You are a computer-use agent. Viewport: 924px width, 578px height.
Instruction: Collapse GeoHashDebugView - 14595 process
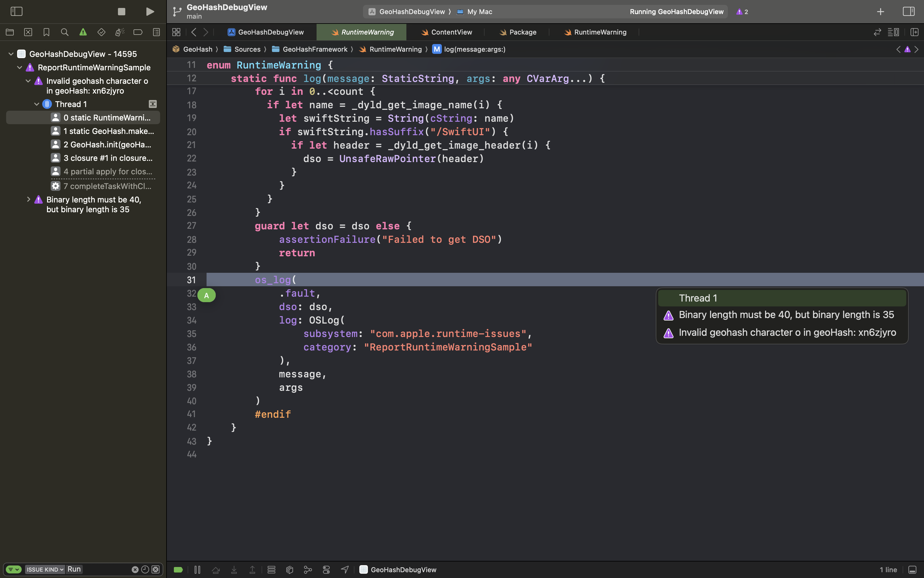[11, 54]
